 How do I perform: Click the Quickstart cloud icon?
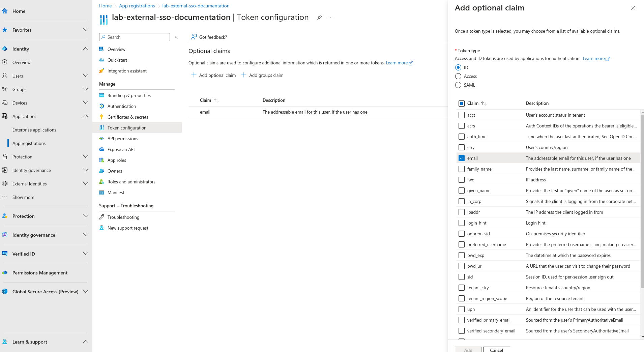(x=101, y=60)
